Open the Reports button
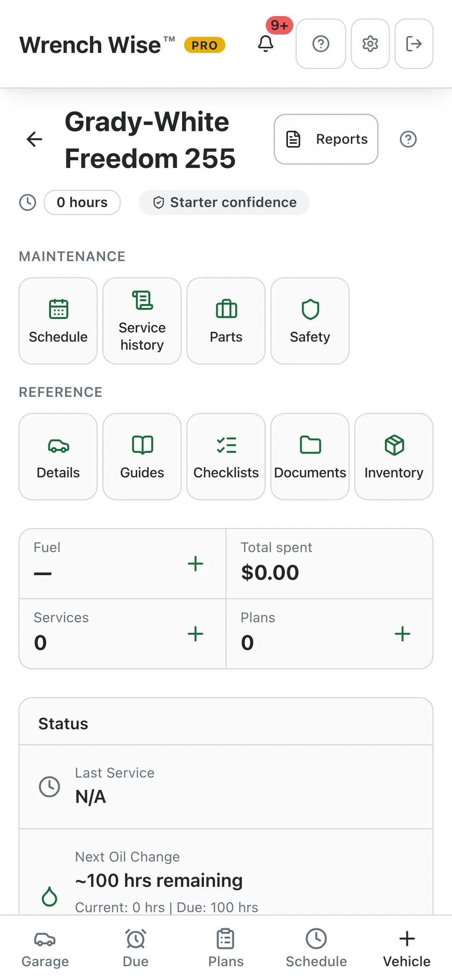 coord(326,139)
